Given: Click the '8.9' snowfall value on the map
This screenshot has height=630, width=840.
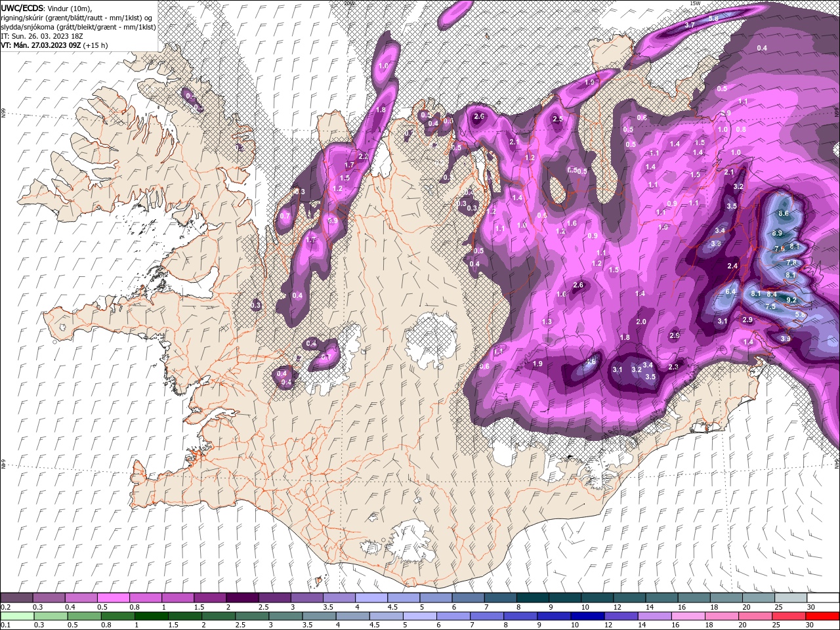Looking at the screenshot, I should click(777, 233).
